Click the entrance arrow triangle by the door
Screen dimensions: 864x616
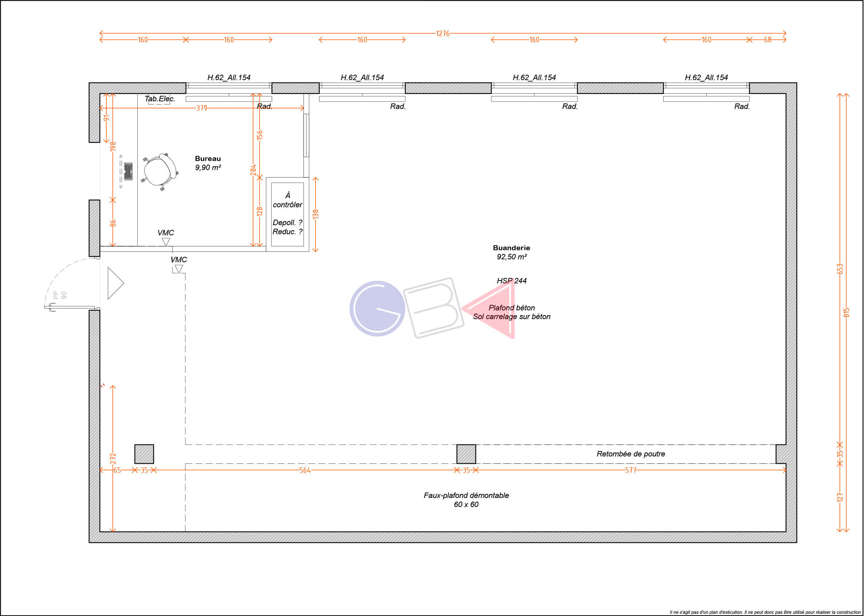116,283
